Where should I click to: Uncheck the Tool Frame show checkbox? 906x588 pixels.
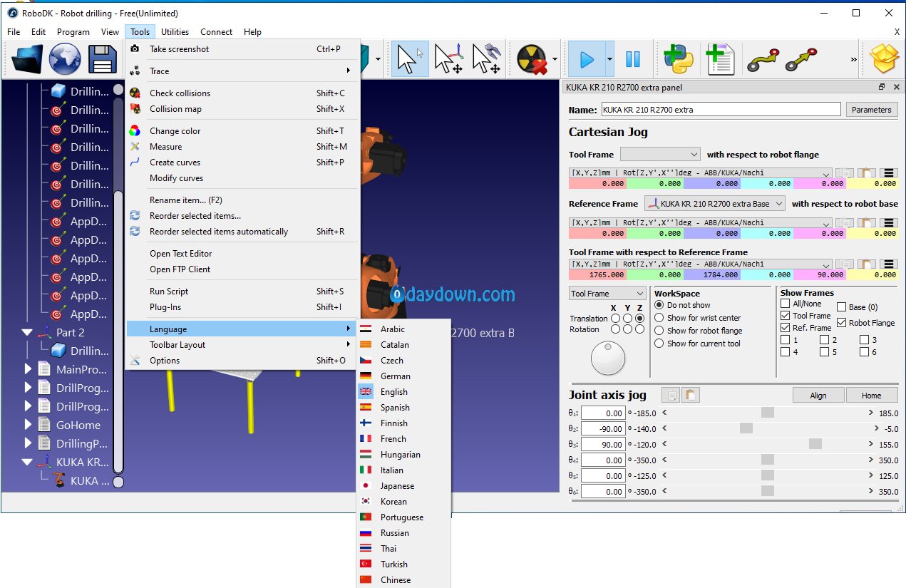tap(786, 316)
